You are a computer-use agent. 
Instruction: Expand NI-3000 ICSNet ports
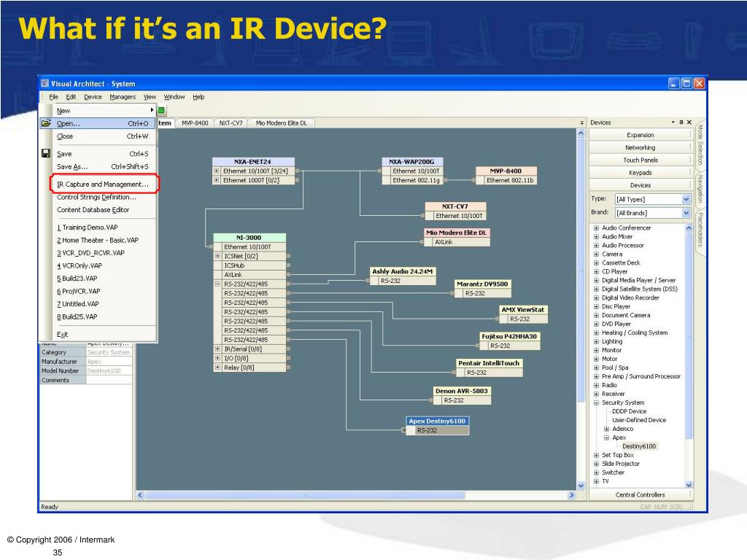(x=217, y=256)
